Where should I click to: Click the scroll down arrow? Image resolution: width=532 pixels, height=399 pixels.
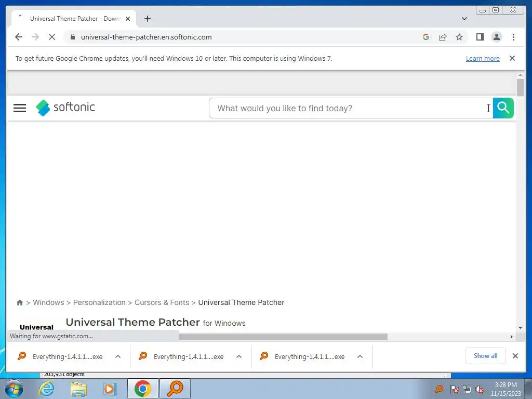pos(520,328)
